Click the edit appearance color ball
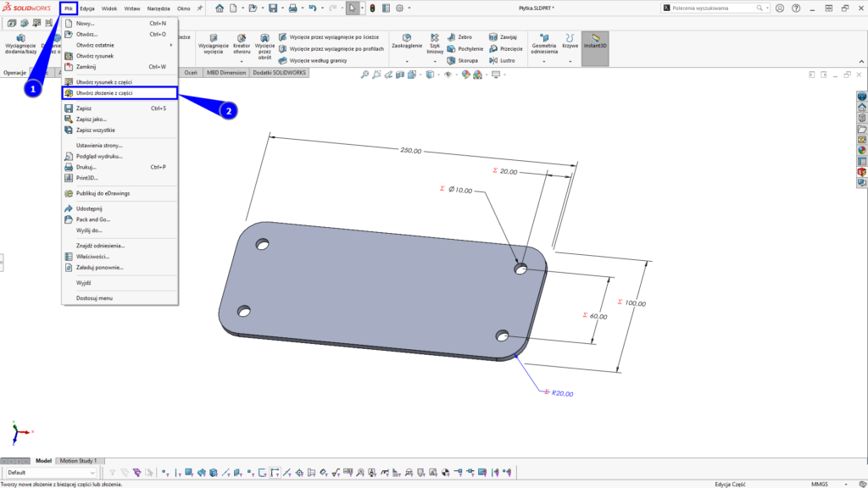Viewport: 868px width, 488px height. click(466, 75)
